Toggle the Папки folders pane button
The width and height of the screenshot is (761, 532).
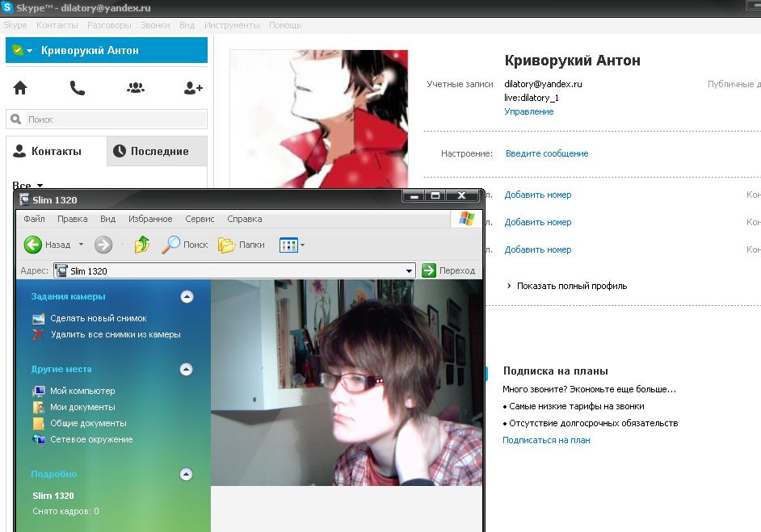pyautogui.click(x=242, y=245)
